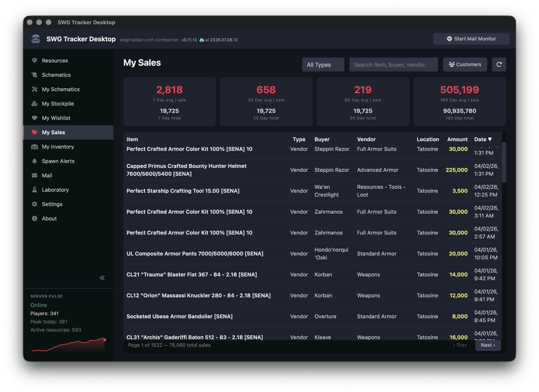The image size is (539, 392).
Task: Click the Laboratory flask icon
Action: coord(34,190)
